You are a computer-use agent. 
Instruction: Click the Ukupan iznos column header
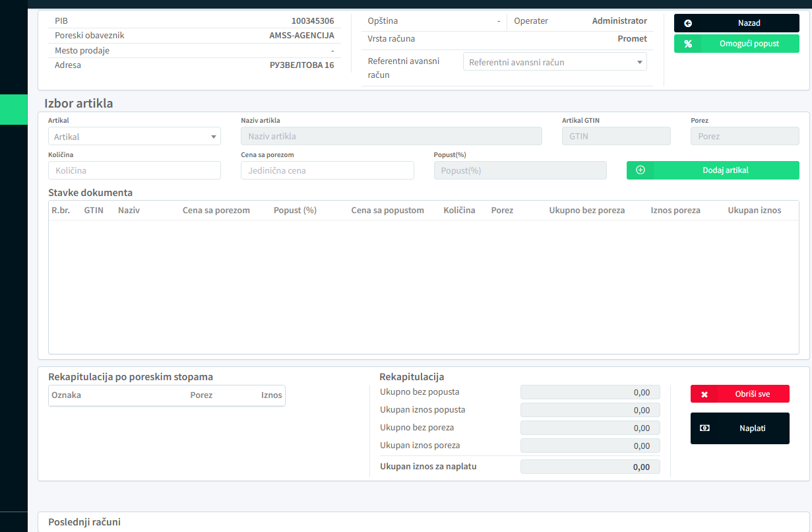(754, 211)
